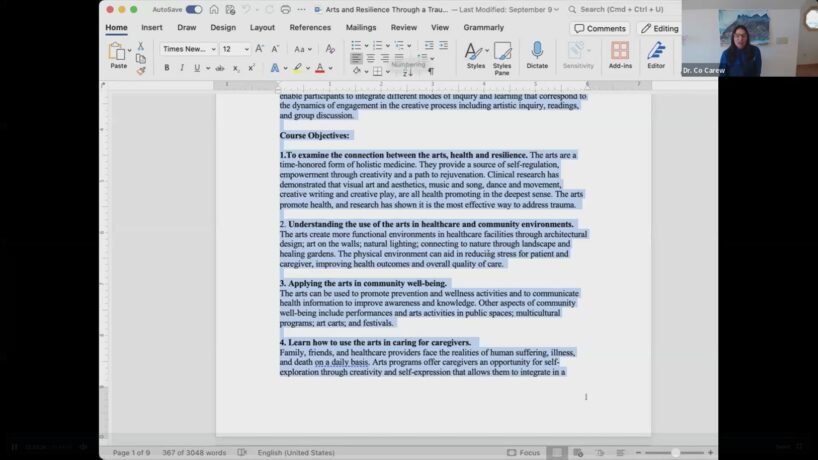Screen dimensions: 818x460
Task: Apply bold formatting
Action: (166, 68)
